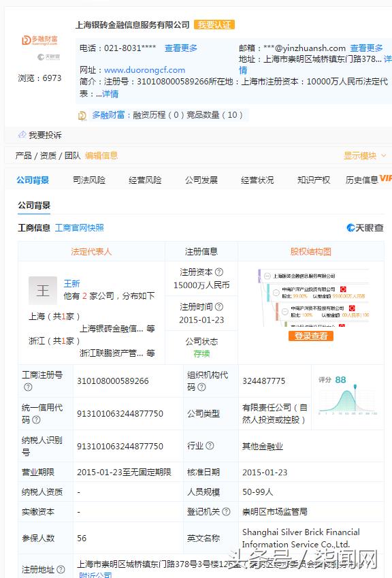Open the 司法风险 tab

pyautogui.click(x=88, y=180)
